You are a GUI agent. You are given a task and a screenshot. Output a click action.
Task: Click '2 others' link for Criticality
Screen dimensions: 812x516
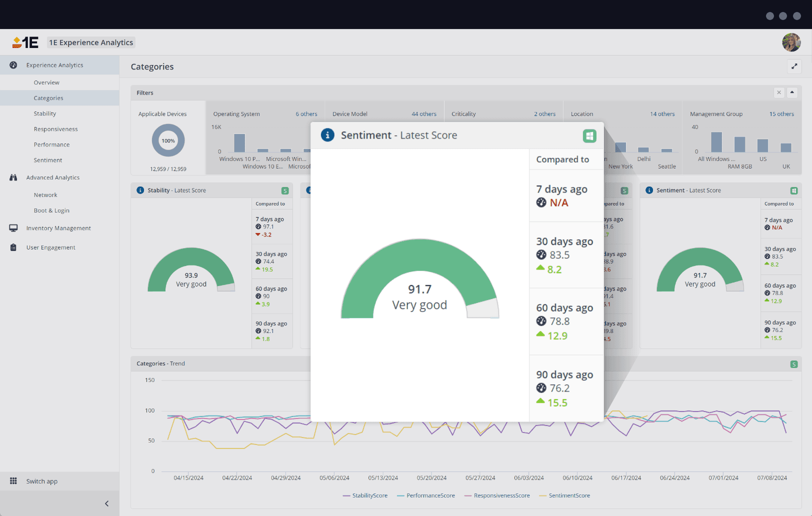click(x=545, y=114)
